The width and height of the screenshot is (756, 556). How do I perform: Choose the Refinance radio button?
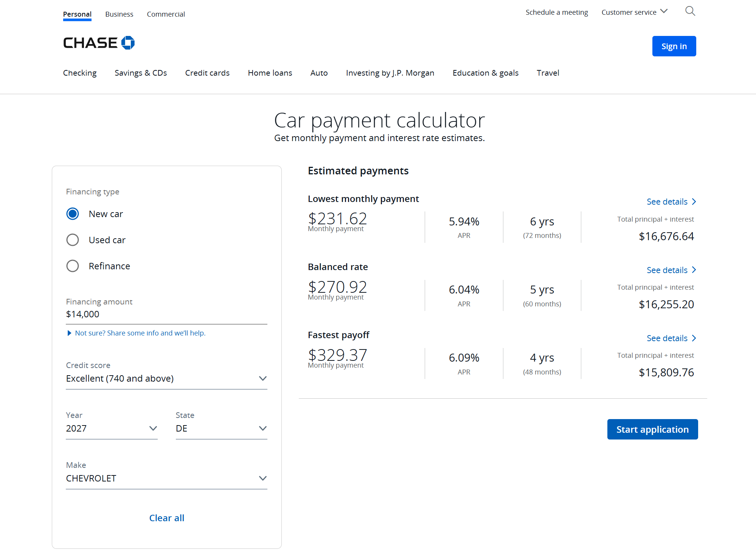point(73,266)
